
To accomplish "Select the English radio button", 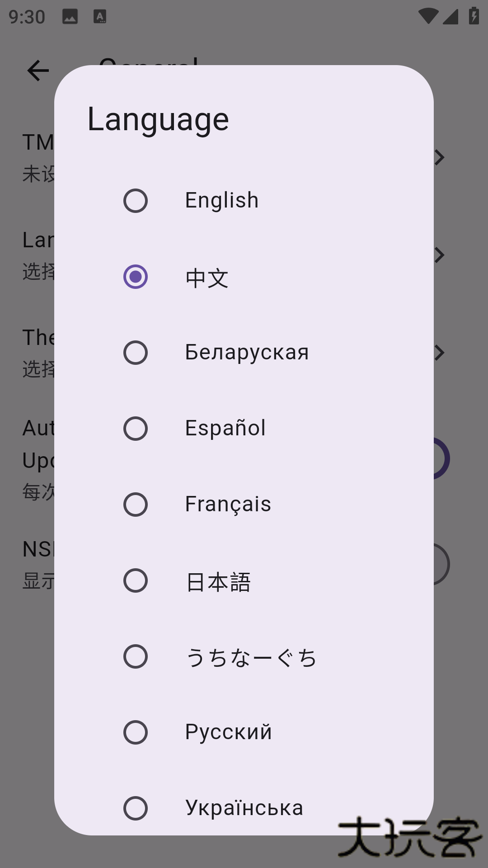I will tap(136, 201).
